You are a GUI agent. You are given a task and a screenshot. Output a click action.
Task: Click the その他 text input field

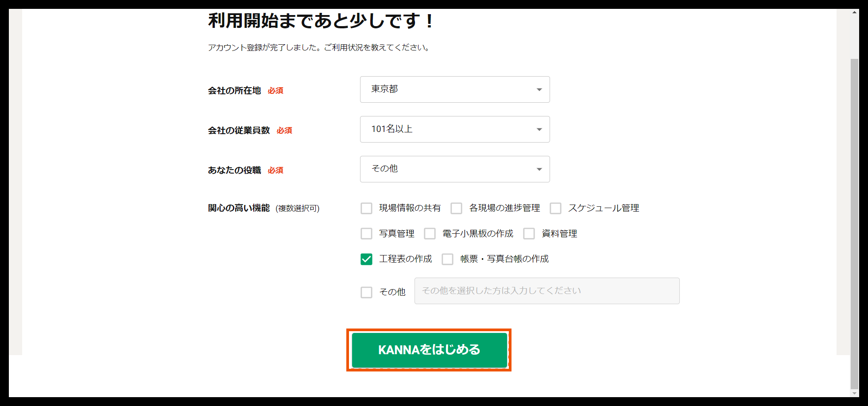click(546, 291)
